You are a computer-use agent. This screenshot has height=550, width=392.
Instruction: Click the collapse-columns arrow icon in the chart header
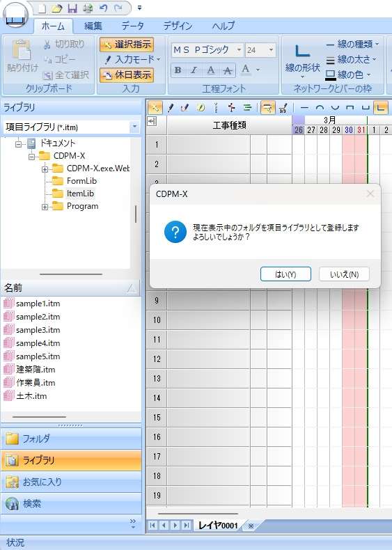point(152,121)
